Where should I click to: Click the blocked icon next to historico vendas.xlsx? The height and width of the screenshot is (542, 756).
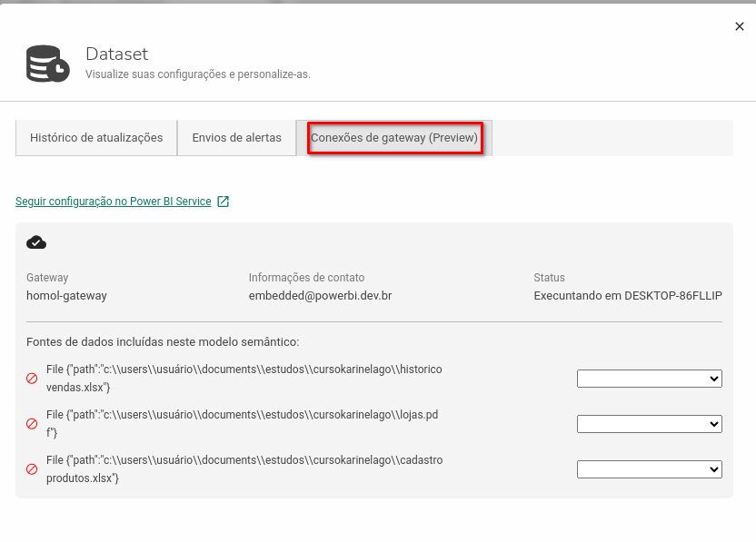click(x=32, y=379)
